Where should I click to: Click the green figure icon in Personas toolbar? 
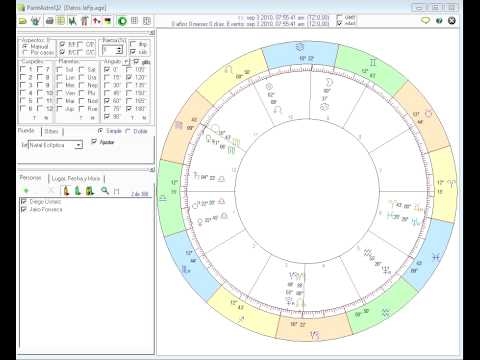(78, 190)
